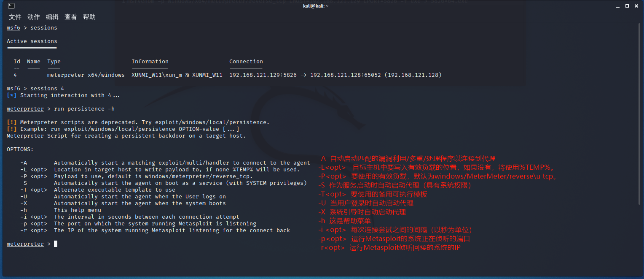Click the '-A' option description line
The width and height of the screenshot is (644, 279).
tap(165, 163)
